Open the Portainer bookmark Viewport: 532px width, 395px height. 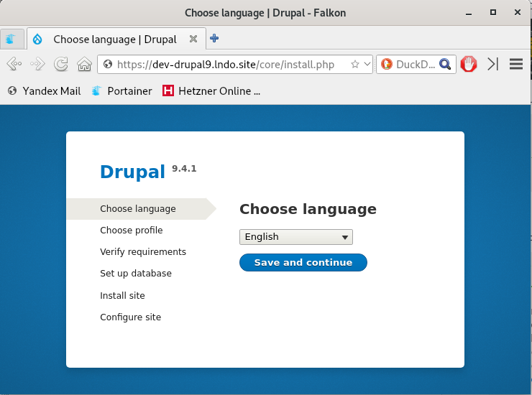tap(121, 91)
